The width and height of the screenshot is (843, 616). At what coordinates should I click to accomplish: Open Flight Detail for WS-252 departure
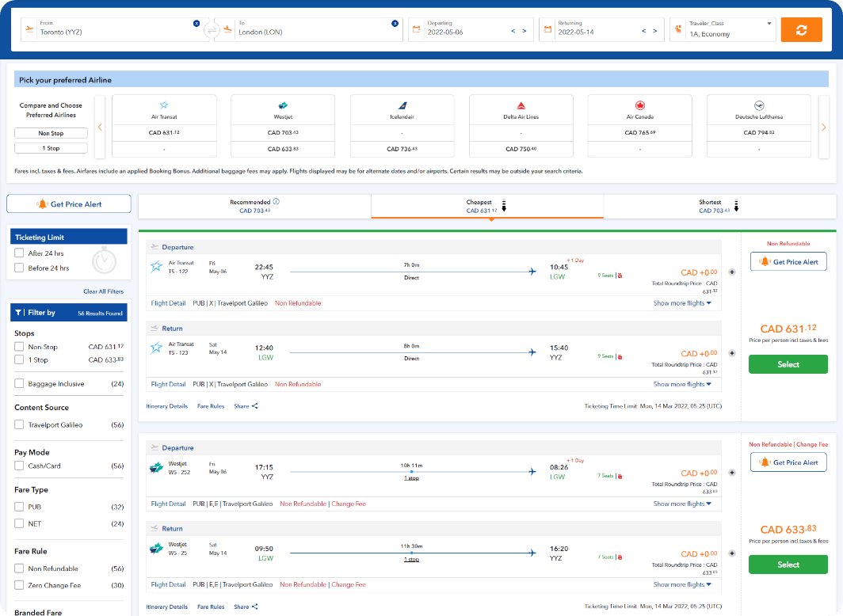[x=168, y=504]
